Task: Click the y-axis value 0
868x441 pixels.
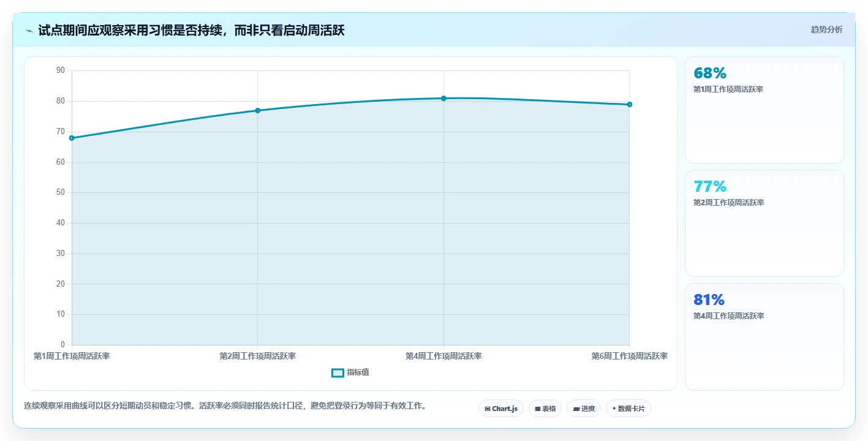Action: [x=62, y=345]
